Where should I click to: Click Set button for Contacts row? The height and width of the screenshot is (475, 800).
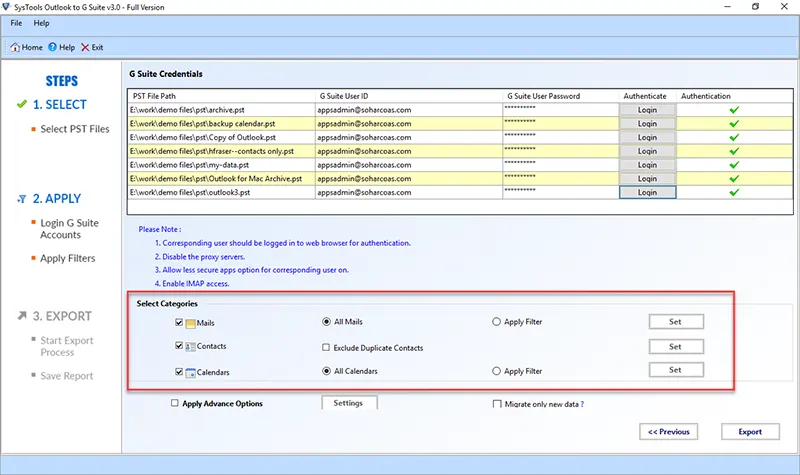tap(676, 346)
